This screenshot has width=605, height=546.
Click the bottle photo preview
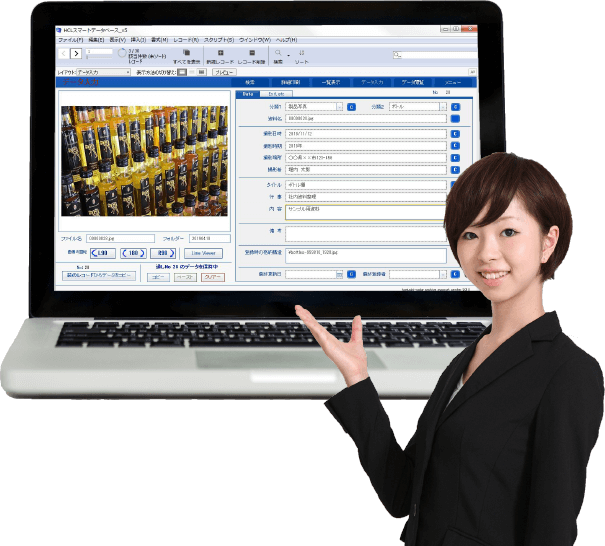tap(144, 161)
